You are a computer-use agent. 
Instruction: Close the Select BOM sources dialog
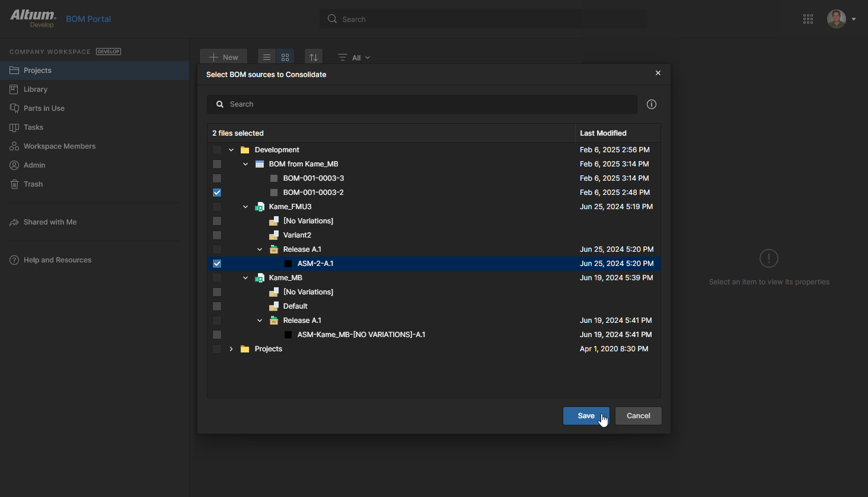coord(658,73)
